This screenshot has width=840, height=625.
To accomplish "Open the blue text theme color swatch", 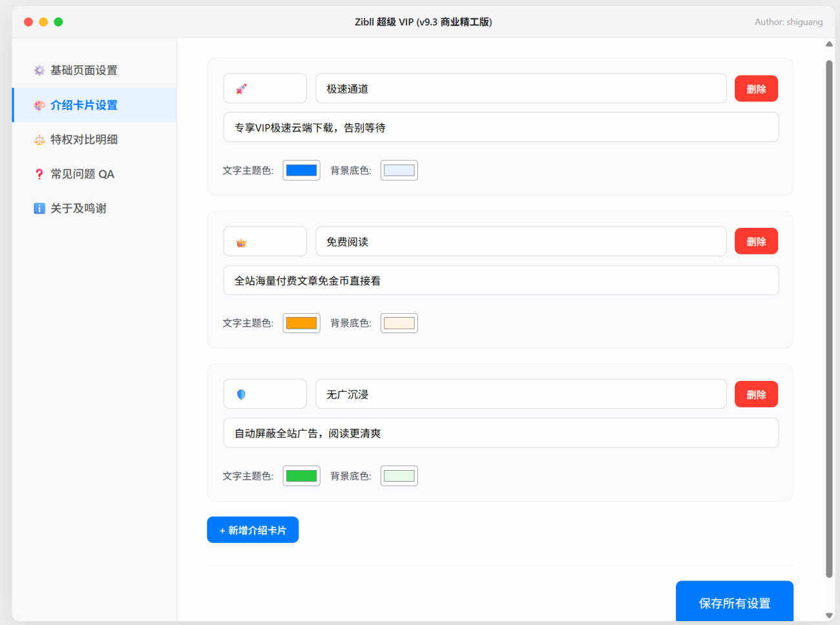I will click(301, 170).
